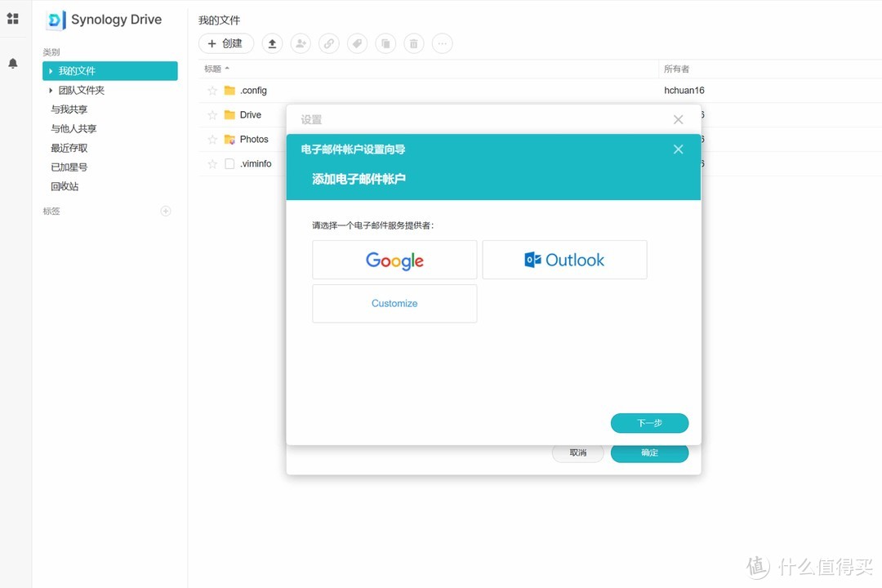Add a new tag with plus icon
The image size is (882, 588).
165,211
